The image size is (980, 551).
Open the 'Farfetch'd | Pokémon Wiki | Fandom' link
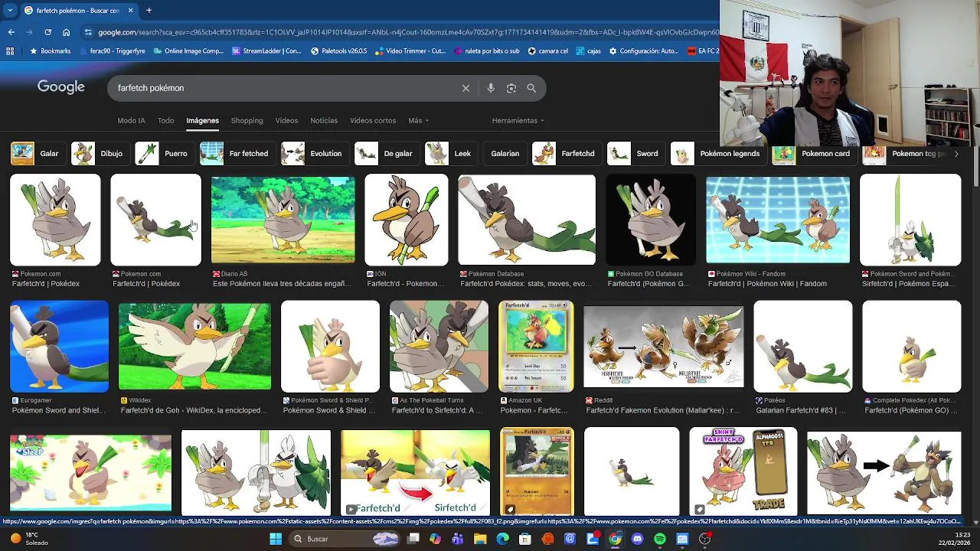(x=767, y=284)
